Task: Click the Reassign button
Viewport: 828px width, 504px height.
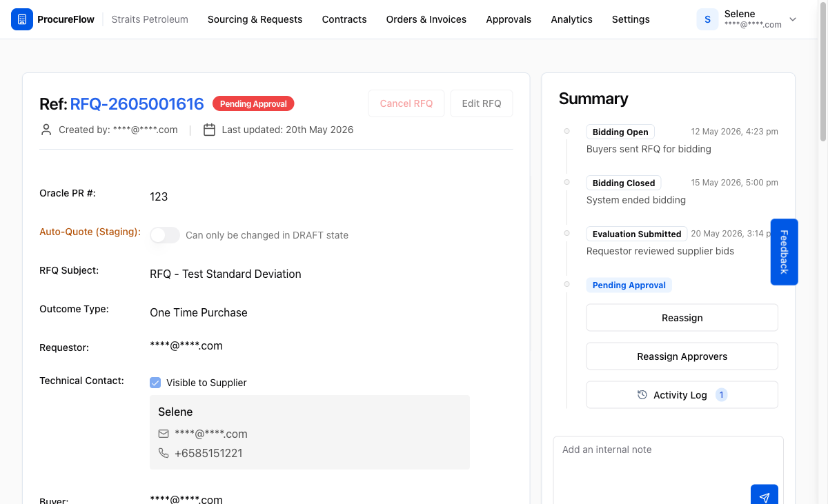Action: coord(682,318)
